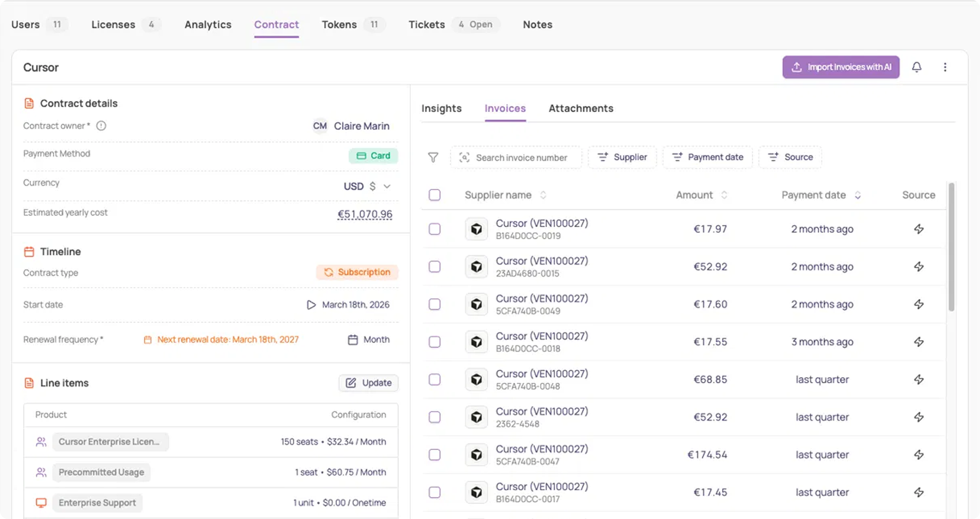Tick the checkbox for invoice B164D0CC-0018
Image resolution: width=980 pixels, height=519 pixels.
[434, 342]
